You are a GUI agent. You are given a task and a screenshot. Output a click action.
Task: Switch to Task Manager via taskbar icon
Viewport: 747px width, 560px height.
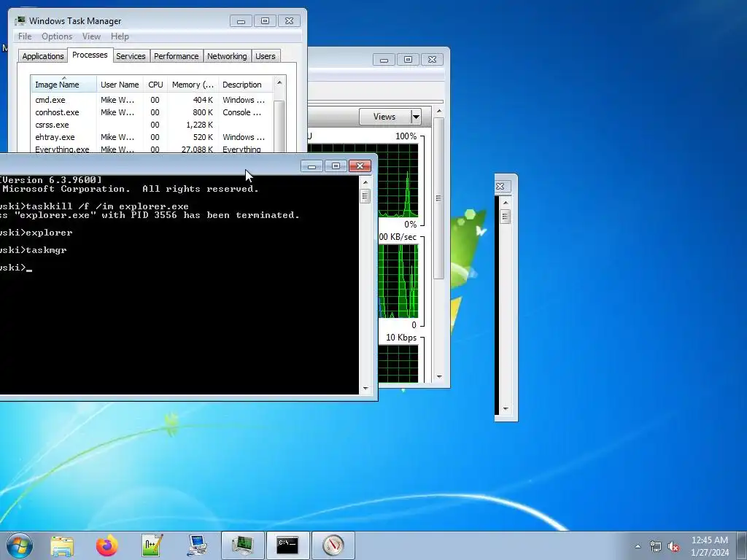pyautogui.click(x=242, y=545)
